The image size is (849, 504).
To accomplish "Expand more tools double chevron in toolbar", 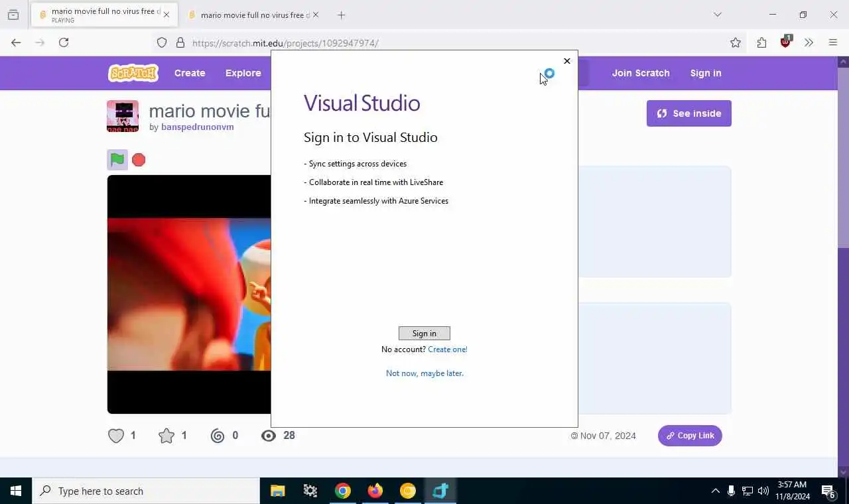I will coord(809,42).
